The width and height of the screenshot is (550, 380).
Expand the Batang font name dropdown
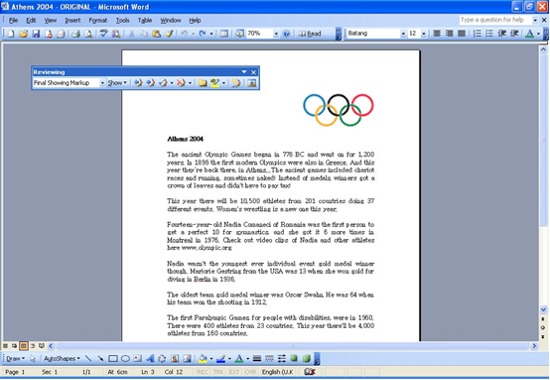403,34
